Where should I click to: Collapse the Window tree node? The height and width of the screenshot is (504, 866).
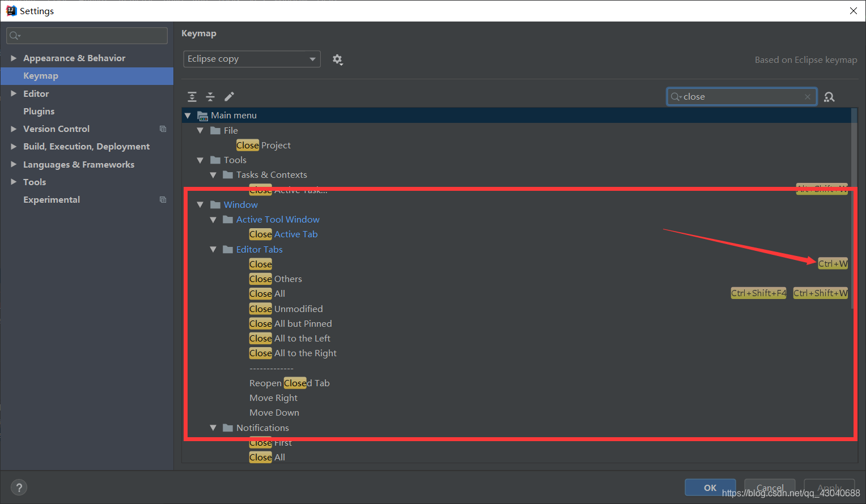point(200,205)
